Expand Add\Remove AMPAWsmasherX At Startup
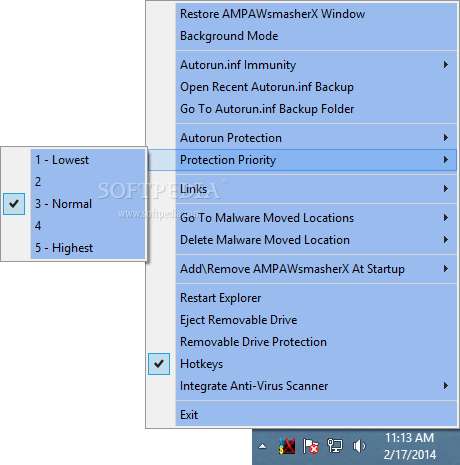Image resolution: width=460 pixels, height=465 pixels. coord(302,269)
